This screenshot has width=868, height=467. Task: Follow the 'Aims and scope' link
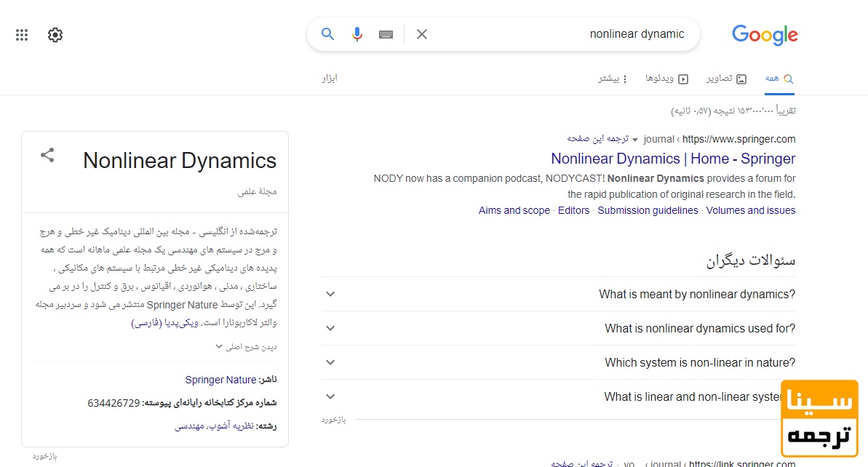pos(514,210)
